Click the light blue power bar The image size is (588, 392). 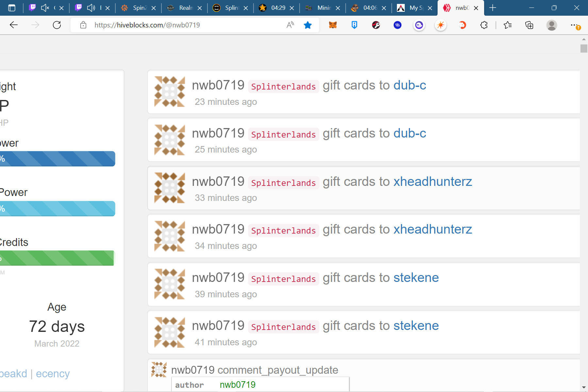tap(57, 208)
